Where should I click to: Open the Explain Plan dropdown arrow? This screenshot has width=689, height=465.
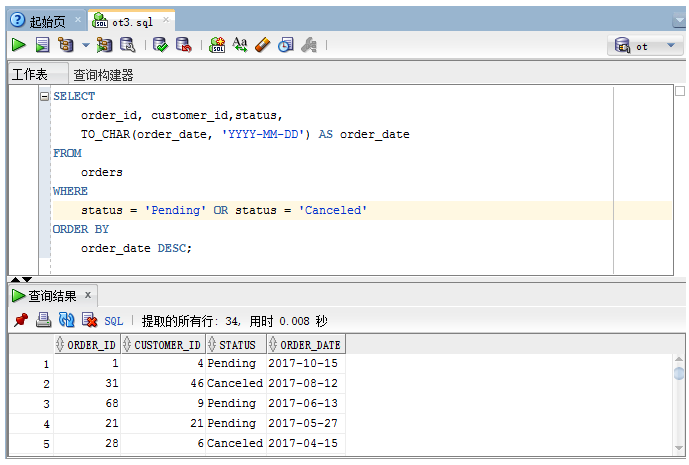click(85, 45)
